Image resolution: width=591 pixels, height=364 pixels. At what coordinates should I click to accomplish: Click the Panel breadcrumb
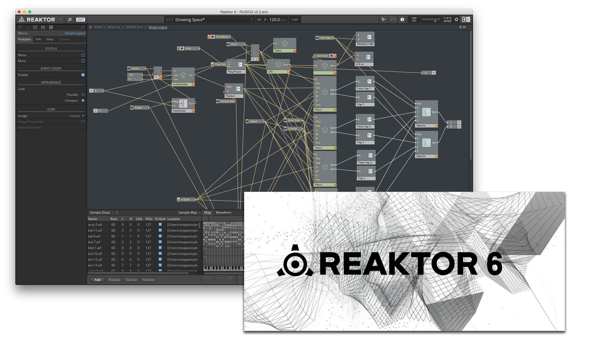98,27
